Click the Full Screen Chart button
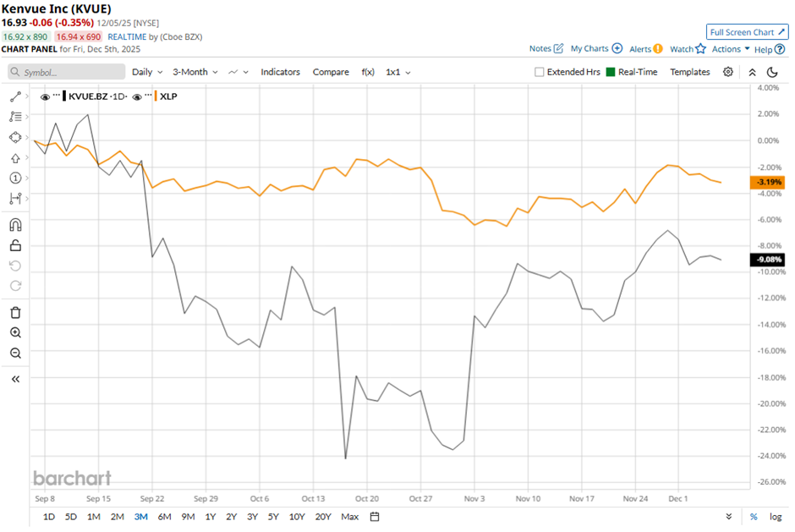 (x=748, y=32)
